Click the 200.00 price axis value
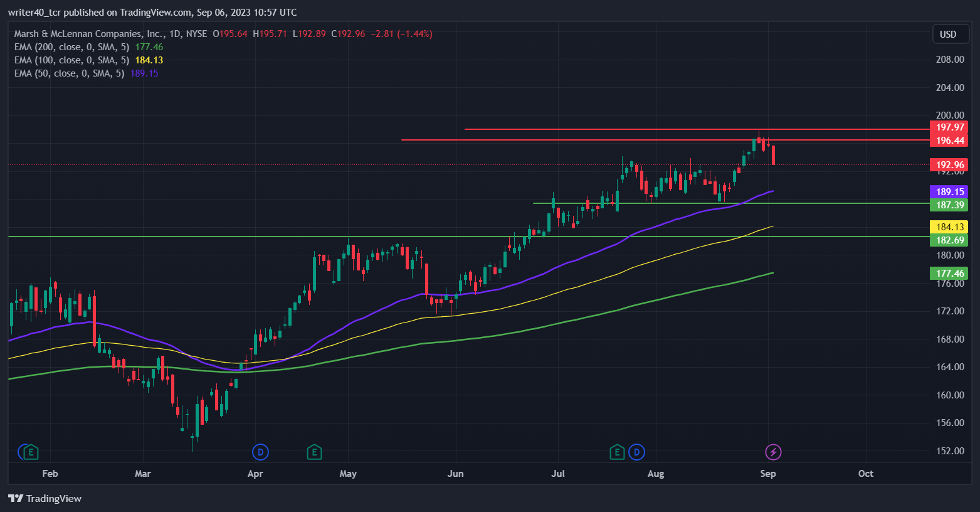This screenshot has width=980, height=512. click(950, 115)
